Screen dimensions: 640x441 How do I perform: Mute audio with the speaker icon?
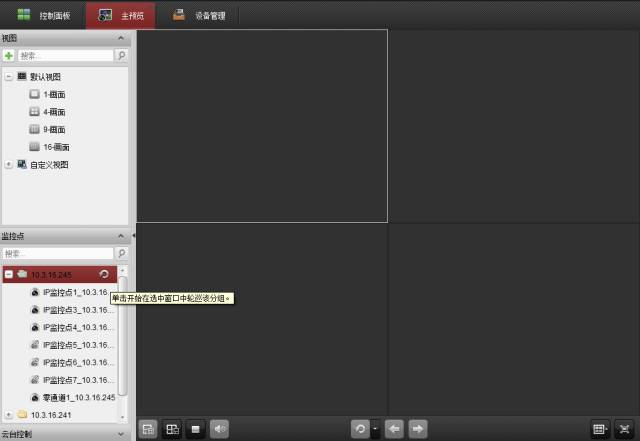coord(220,429)
